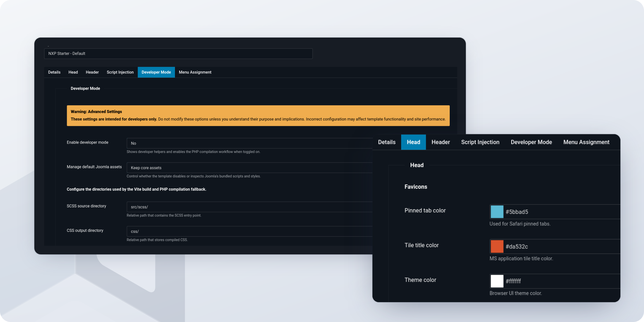Open Script Injection tab in back window
The height and width of the screenshot is (322, 644).
[120, 72]
